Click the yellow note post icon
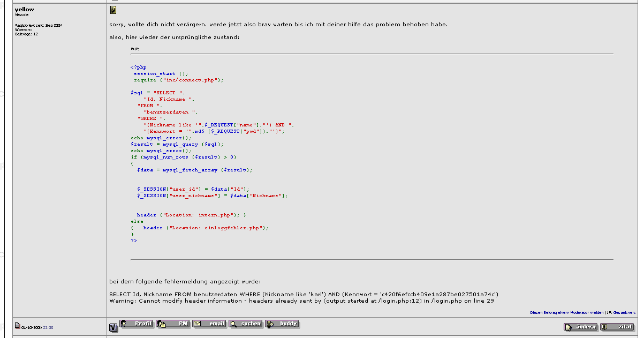 tap(113, 10)
